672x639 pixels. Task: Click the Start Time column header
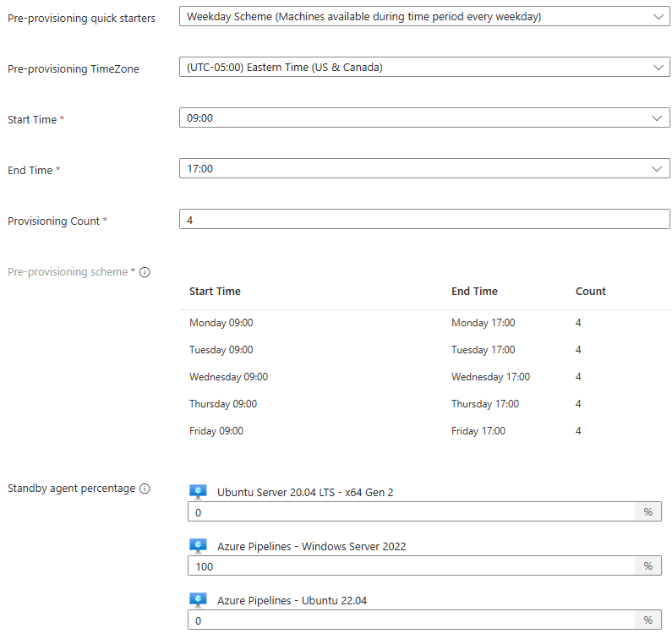click(215, 292)
